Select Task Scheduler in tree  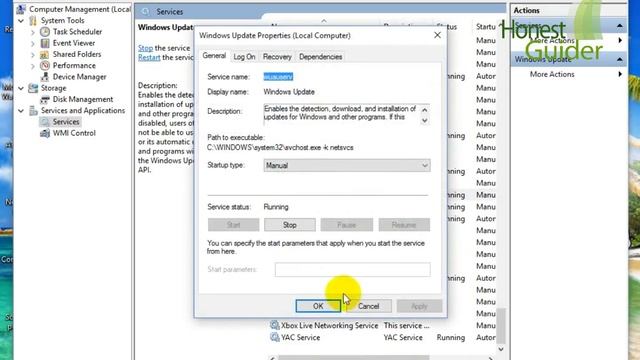click(x=77, y=32)
